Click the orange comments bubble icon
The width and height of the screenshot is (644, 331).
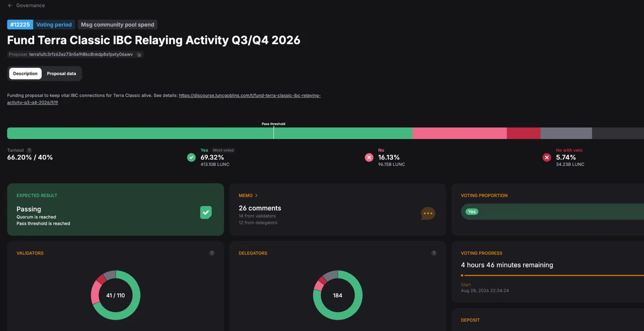point(428,213)
